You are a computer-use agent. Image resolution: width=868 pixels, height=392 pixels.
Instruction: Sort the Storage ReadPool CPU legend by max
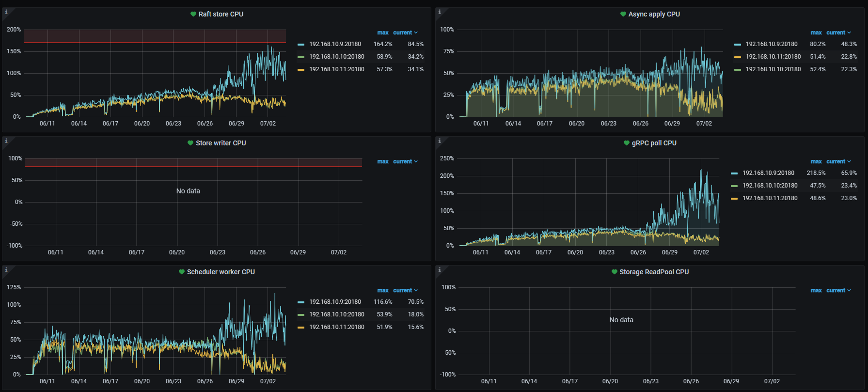816,290
